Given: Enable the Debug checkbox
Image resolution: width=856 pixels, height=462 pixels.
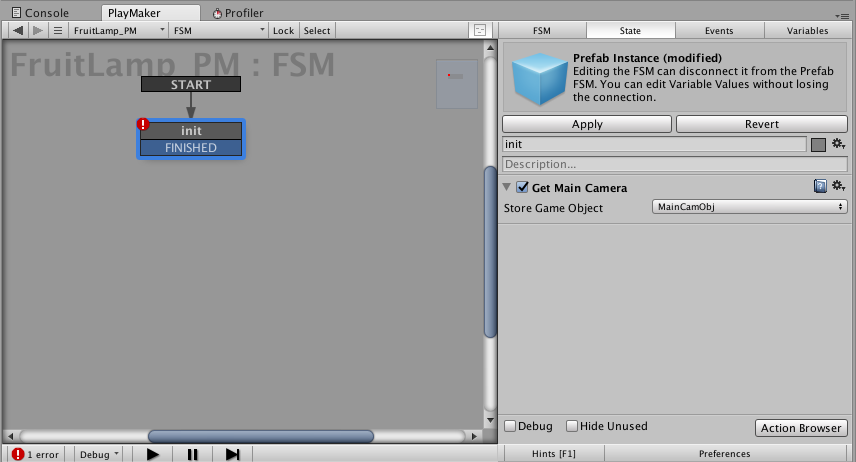Looking at the screenshot, I should 510,426.
